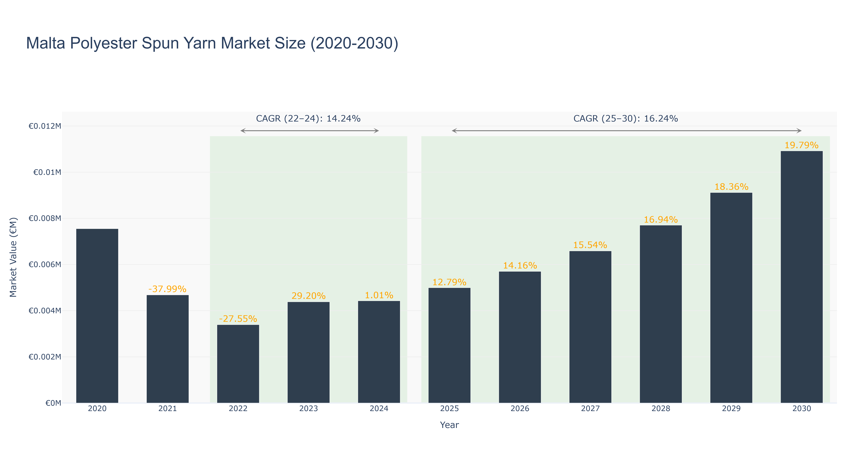
Task: Click the '2020' x-axis tick label
Action: [x=97, y=409]
